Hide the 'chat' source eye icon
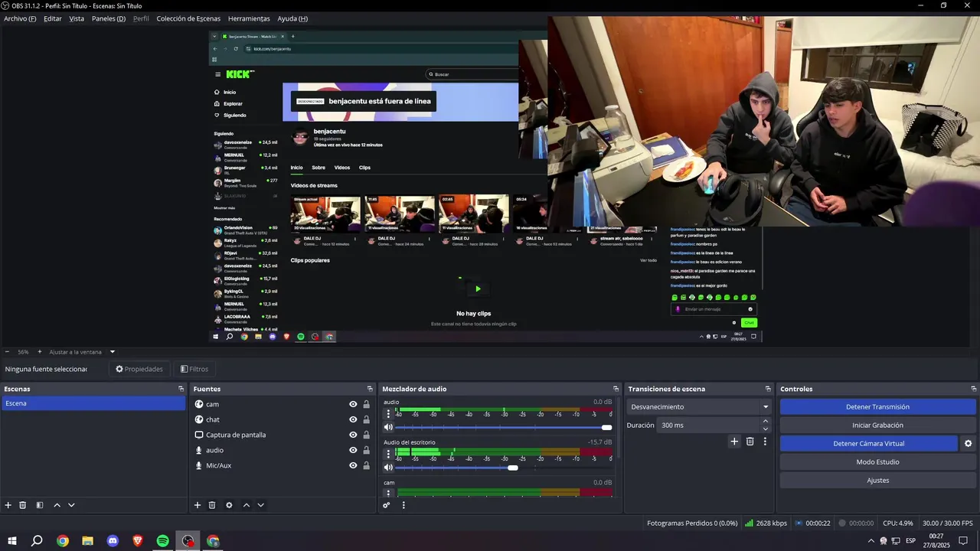Viewport: 980px width, 551px height. 353,419
